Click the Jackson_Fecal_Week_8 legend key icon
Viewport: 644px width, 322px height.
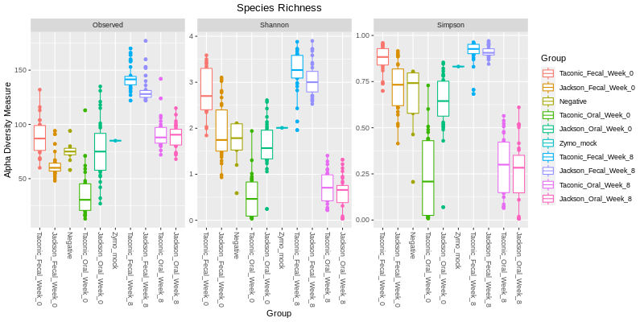click(548, 171)
